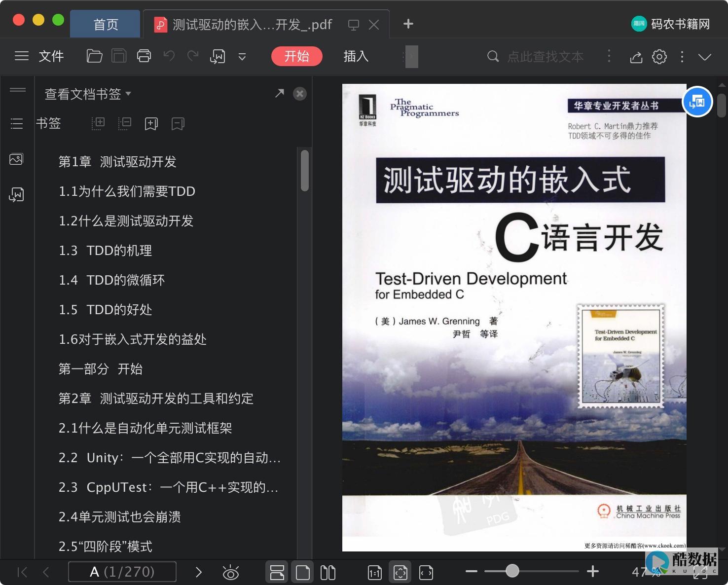
Task: Enable continuous scrolling view
Action: tap(277, 572)
